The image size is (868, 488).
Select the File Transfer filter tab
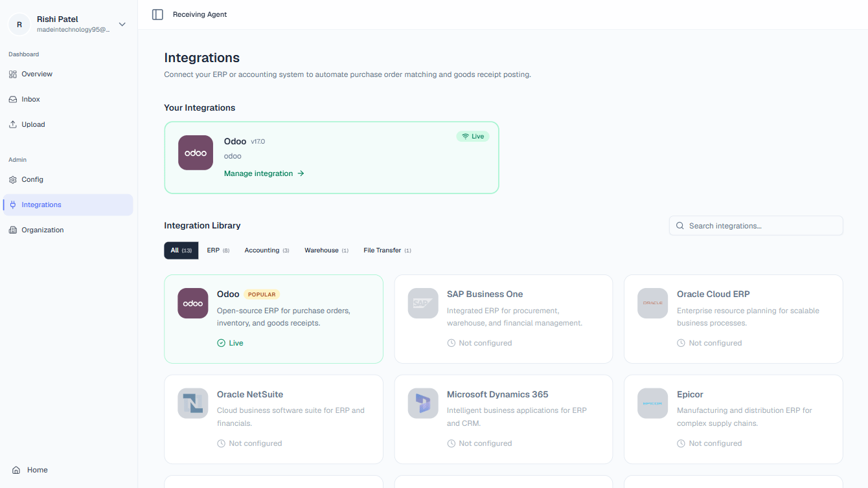387,250
